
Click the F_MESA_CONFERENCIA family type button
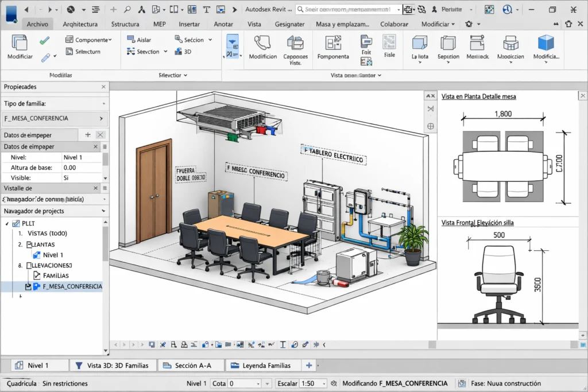point(55,119)
